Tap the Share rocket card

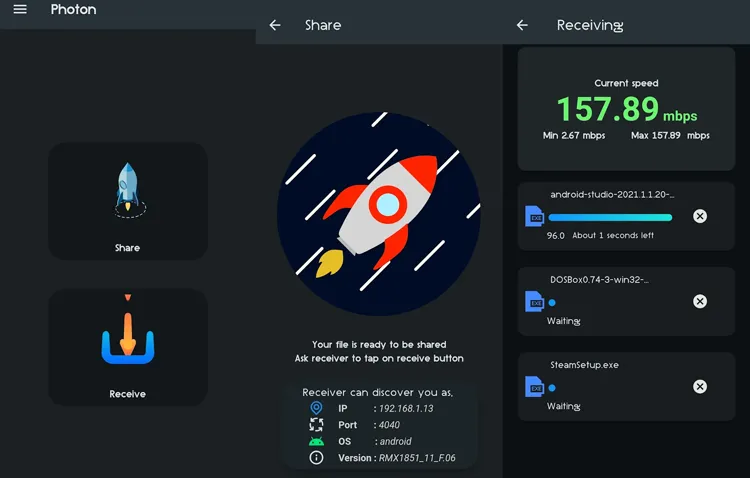(x=128, y=201)
